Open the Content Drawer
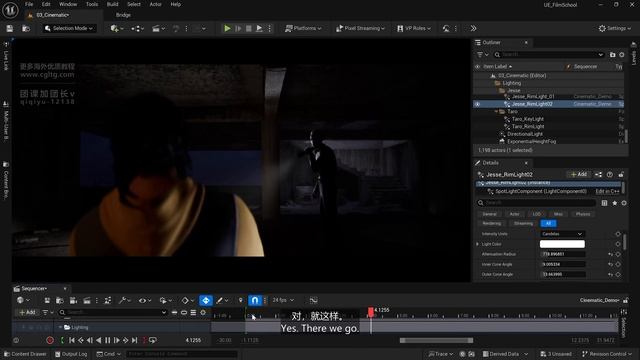The image size is (640, 360). [x=25, y=354]
